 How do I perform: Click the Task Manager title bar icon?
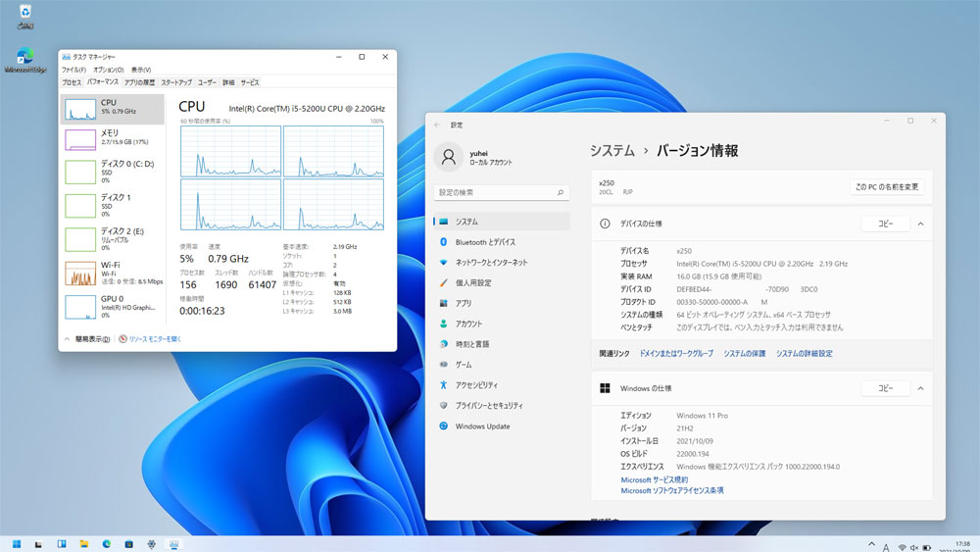coord(67,57)
